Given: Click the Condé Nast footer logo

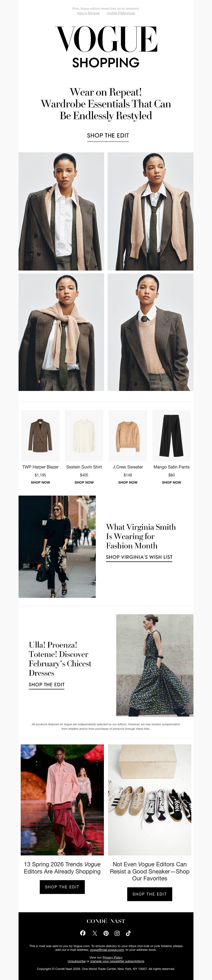Looking at the screenshot, I should coord(106,921).
